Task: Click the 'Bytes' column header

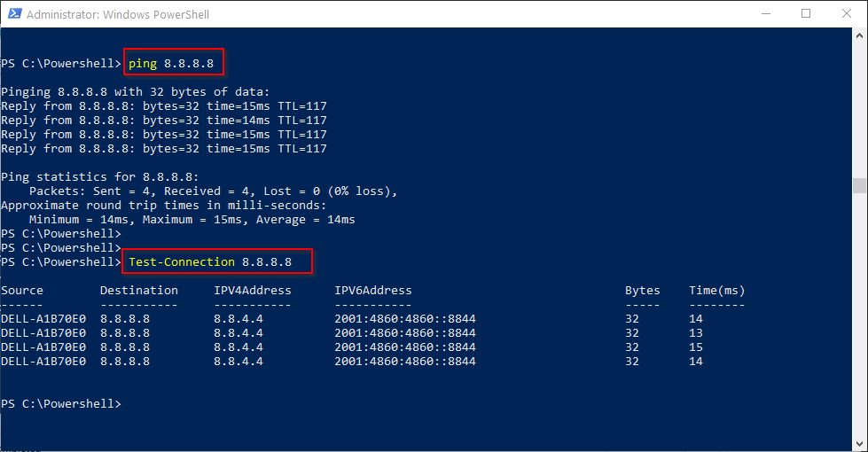Action: tap(642, 290)
